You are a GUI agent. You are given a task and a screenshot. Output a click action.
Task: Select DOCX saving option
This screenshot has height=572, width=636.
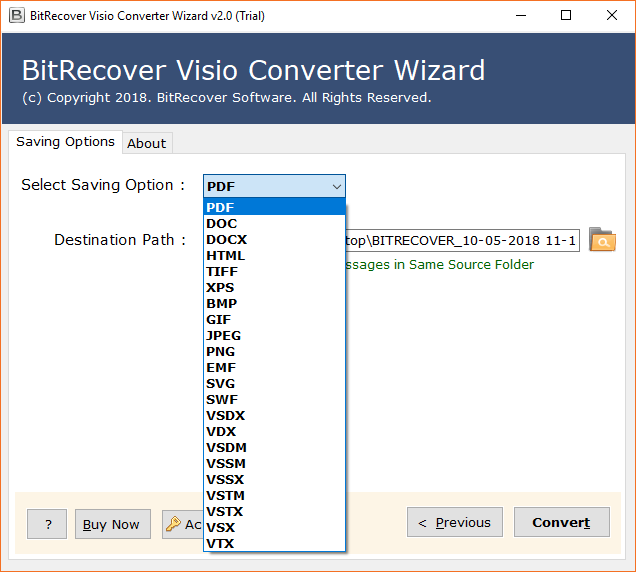coord(274,239)
